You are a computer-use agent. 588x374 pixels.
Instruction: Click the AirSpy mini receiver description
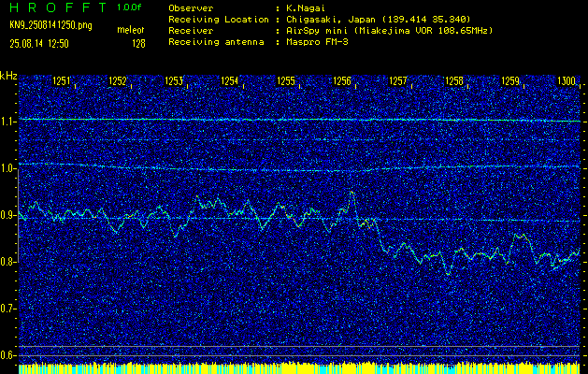click(389, 30)
